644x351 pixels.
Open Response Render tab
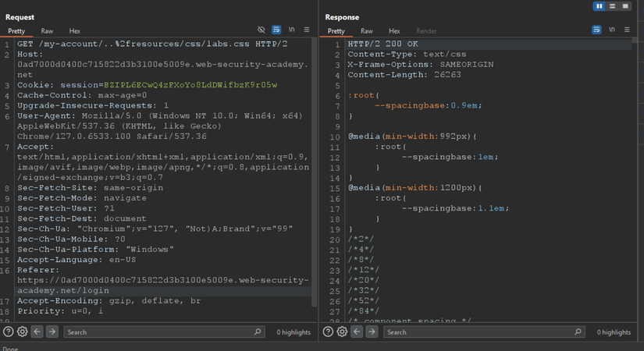[426, 31]
